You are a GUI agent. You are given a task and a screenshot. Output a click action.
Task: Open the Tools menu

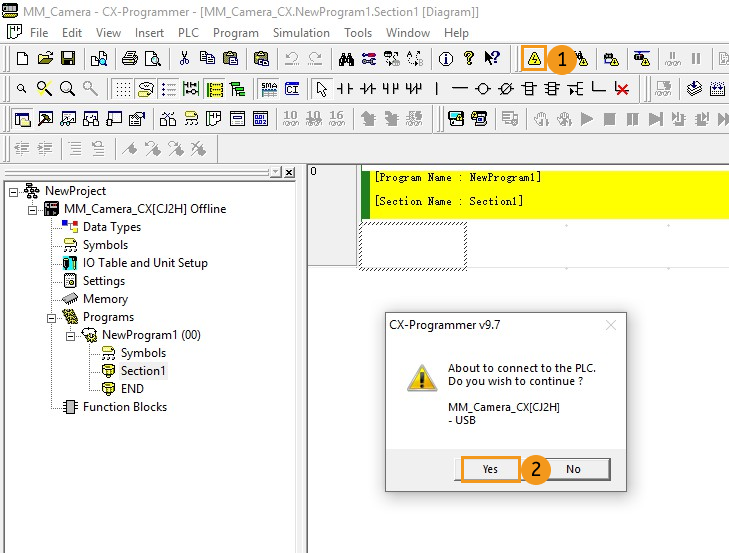(358, 33)
